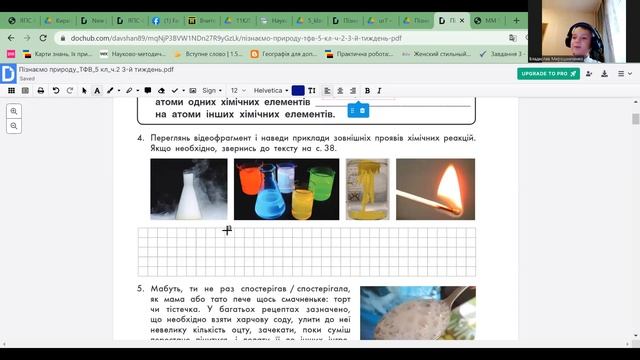The width and height of the screenshot is (640, 360).
Task: Activate the Text (A) tool
Action: 97,91
